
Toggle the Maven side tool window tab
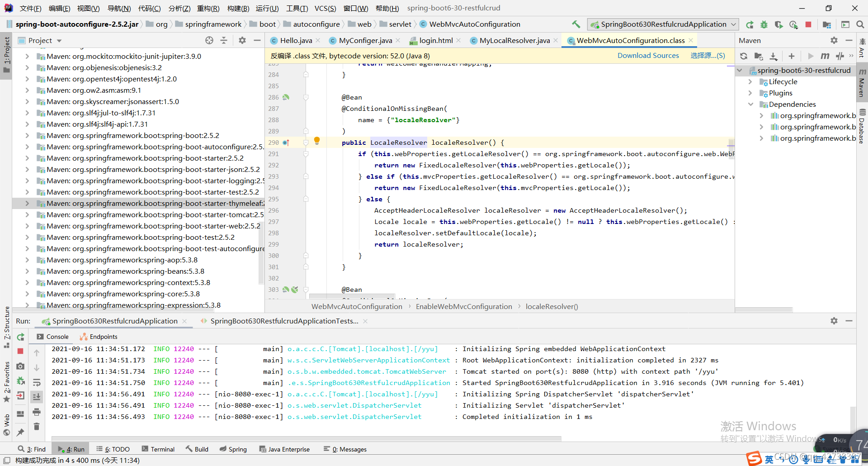862,83
